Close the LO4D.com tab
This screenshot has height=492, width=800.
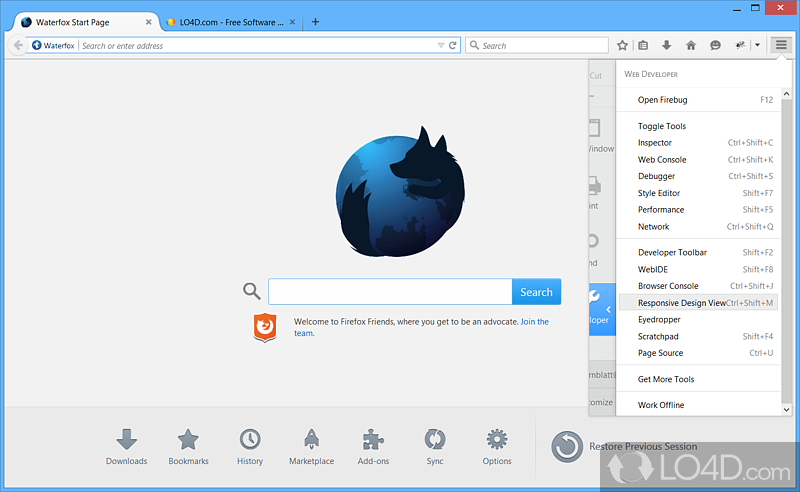292,22
